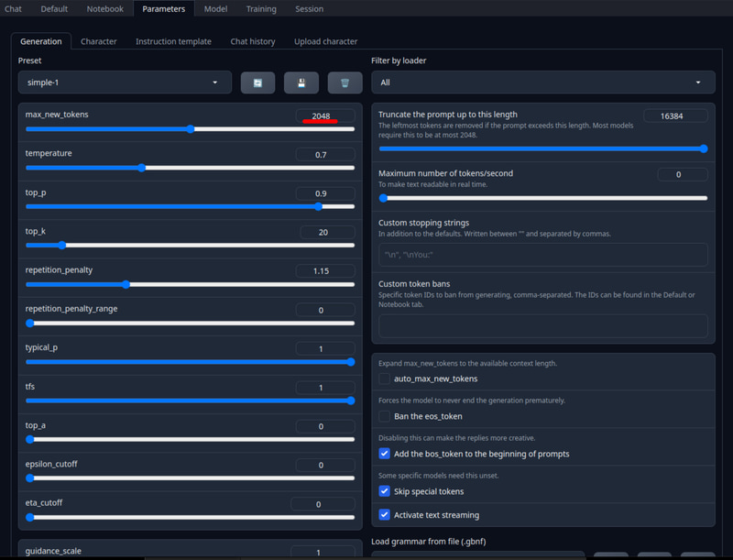
Task: Click the temperature value field 0.7
Action: coord(325,155)
